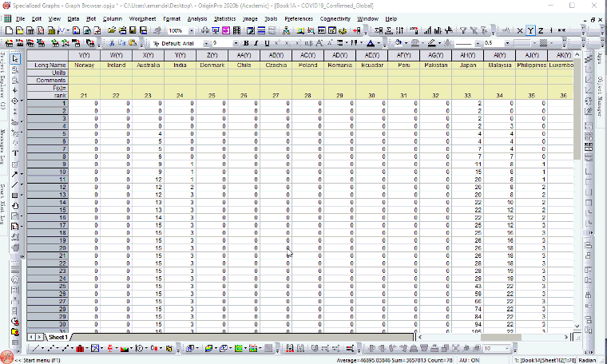
Task: Click the Print icon in the toolbar
Action: pyautogui.click(x=205, y=30)
